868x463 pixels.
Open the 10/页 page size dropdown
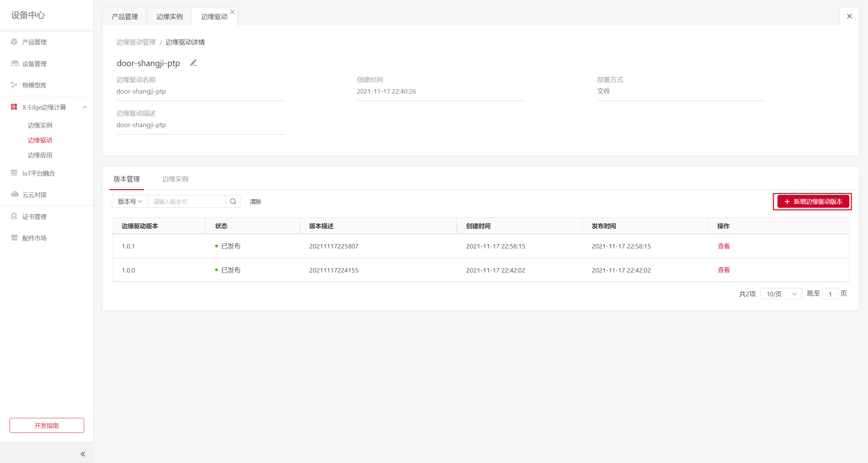coord(781,294)
